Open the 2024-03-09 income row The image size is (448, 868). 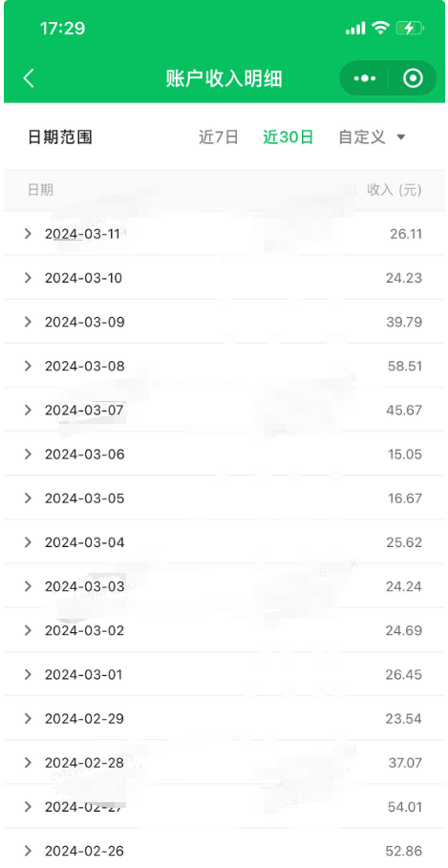224,322
